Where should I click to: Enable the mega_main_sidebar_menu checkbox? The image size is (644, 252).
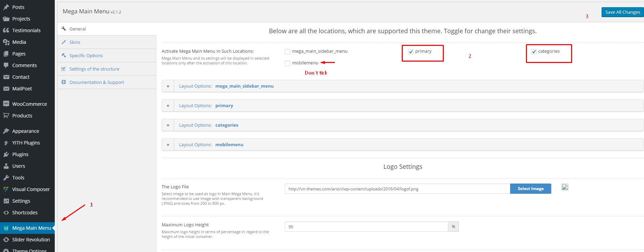287,52
